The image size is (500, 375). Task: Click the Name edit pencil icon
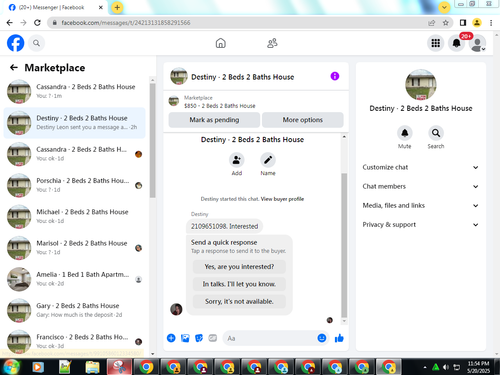268,160
